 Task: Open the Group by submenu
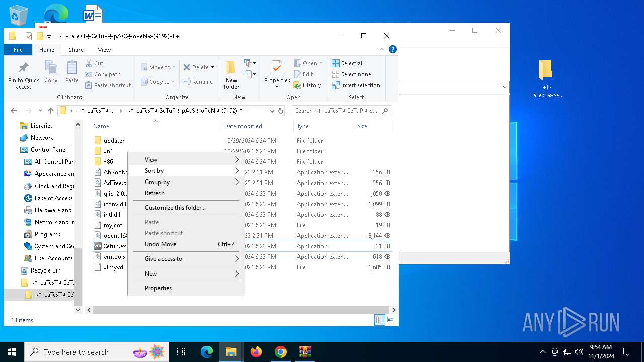(x=186, y=182)
